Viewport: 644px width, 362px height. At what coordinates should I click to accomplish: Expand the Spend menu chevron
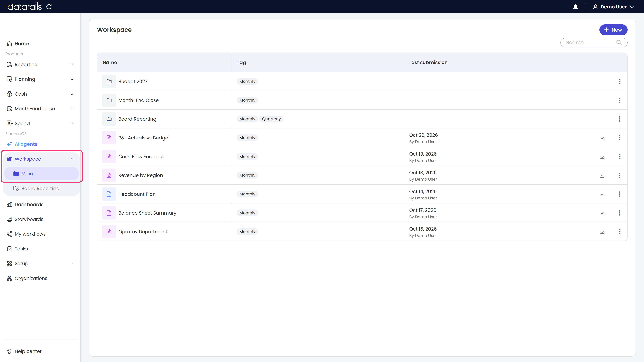pyautogui.click(x=72, y=124)
